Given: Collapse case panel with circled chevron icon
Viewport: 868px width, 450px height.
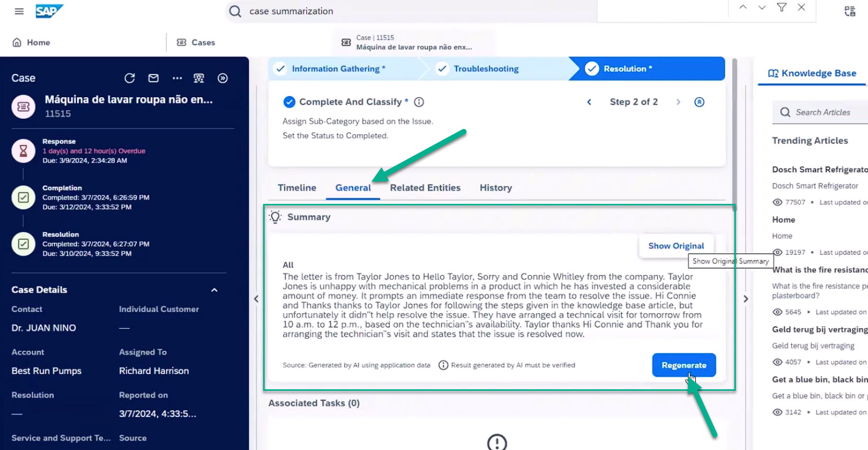Looking at the screenshot, I should 223,78.
